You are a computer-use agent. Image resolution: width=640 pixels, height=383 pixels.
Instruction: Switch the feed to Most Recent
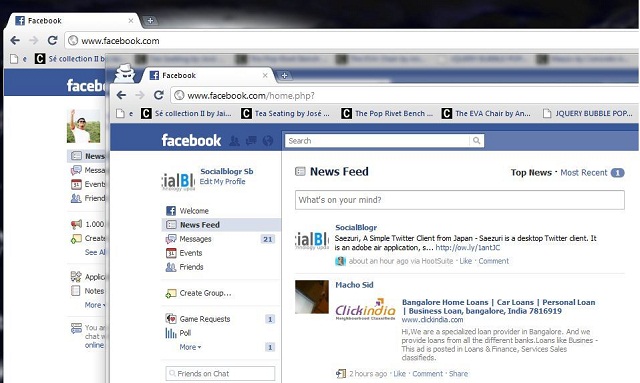[x=584, y=173]
